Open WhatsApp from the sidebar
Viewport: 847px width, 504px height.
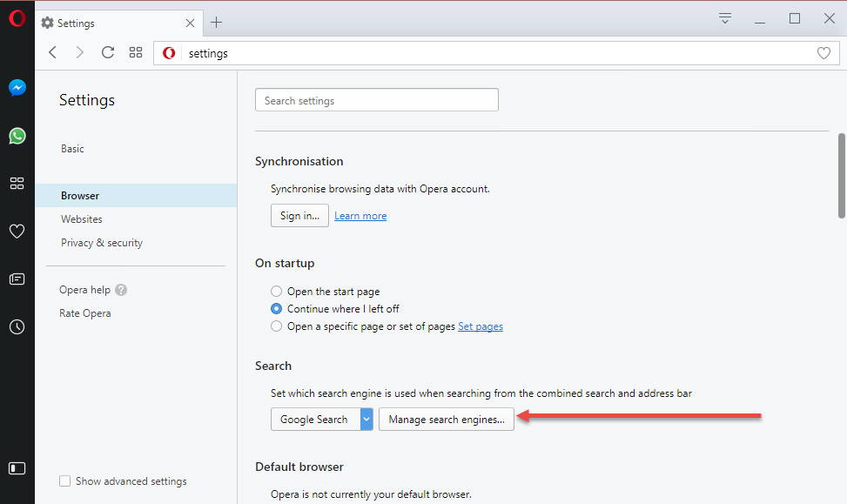pos(17,136)
